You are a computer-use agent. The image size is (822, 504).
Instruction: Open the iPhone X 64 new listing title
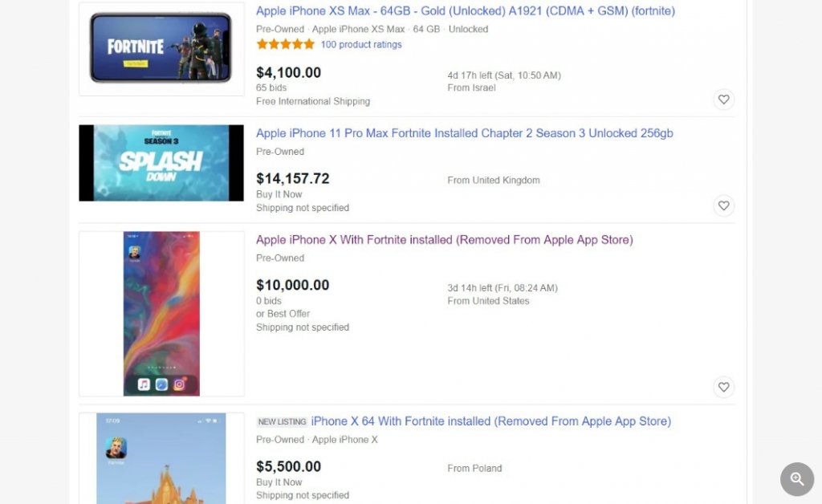[490, 421]
